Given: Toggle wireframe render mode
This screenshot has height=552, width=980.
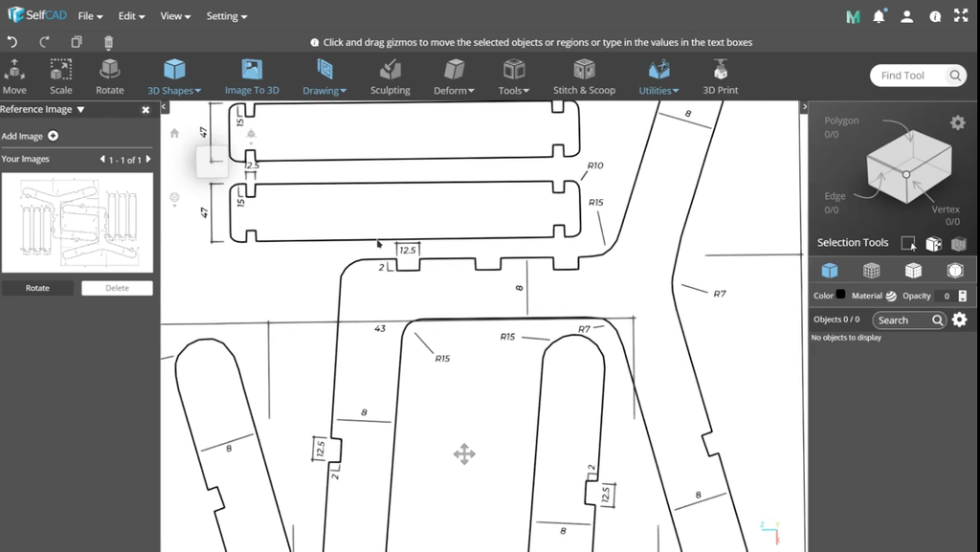Looking at the screenshot, I should point(871,271).
